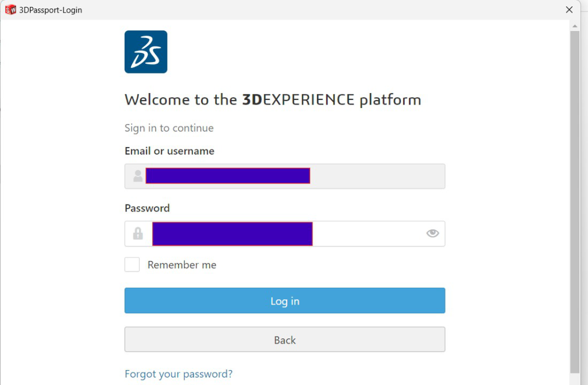Click the SolidWorks icon in title bar

(10, 10)
